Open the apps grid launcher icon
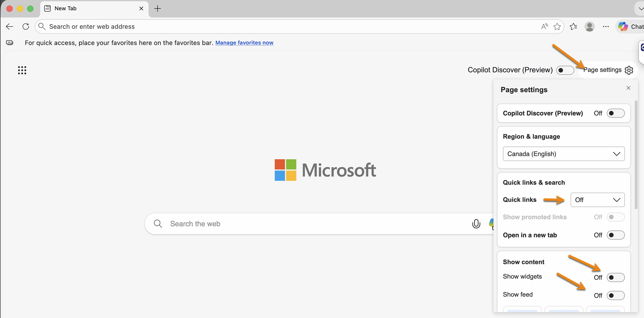The height and width of the screenshot is (318, 644). click(22, 70)
